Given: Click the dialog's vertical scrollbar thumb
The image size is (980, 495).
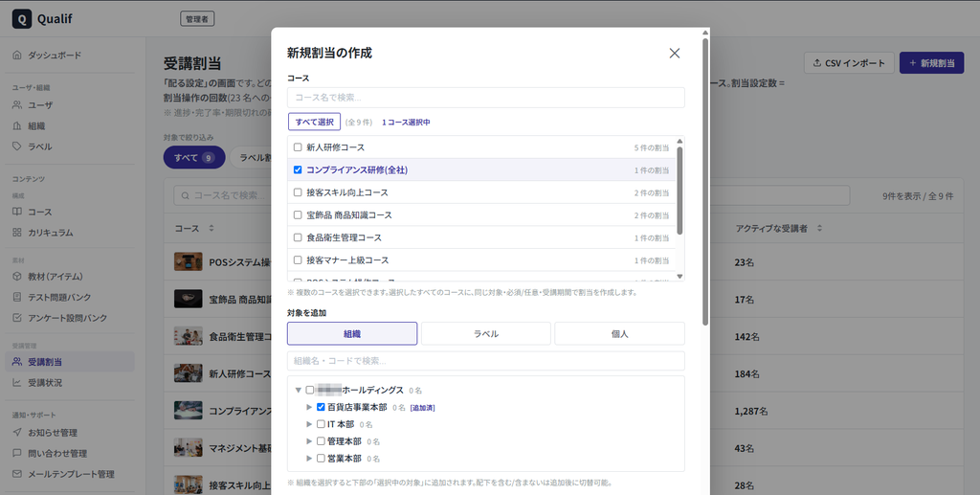Looking at the screenshot, I should click(x=705, y=182).
